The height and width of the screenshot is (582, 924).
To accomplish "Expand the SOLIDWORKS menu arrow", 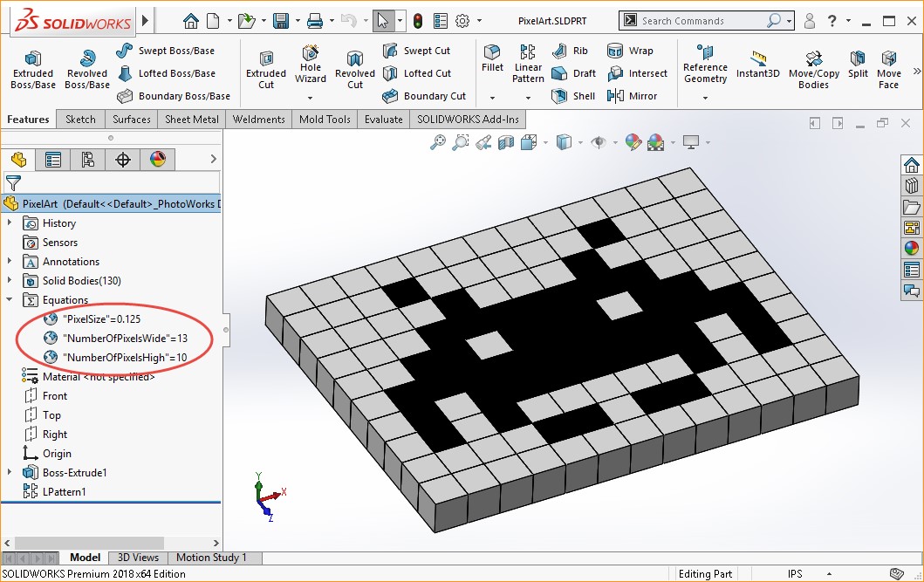I will pos(146,21).
